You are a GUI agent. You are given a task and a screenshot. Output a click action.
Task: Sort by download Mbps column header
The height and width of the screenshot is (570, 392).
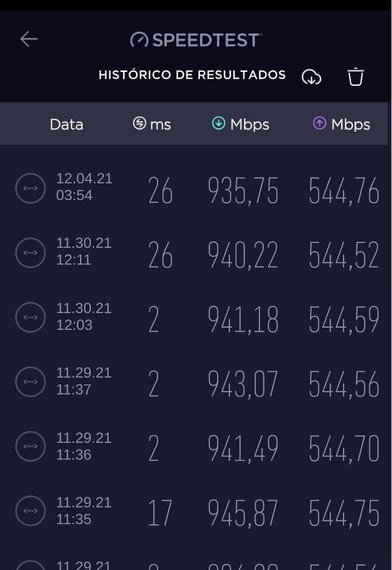coord(241,124)
